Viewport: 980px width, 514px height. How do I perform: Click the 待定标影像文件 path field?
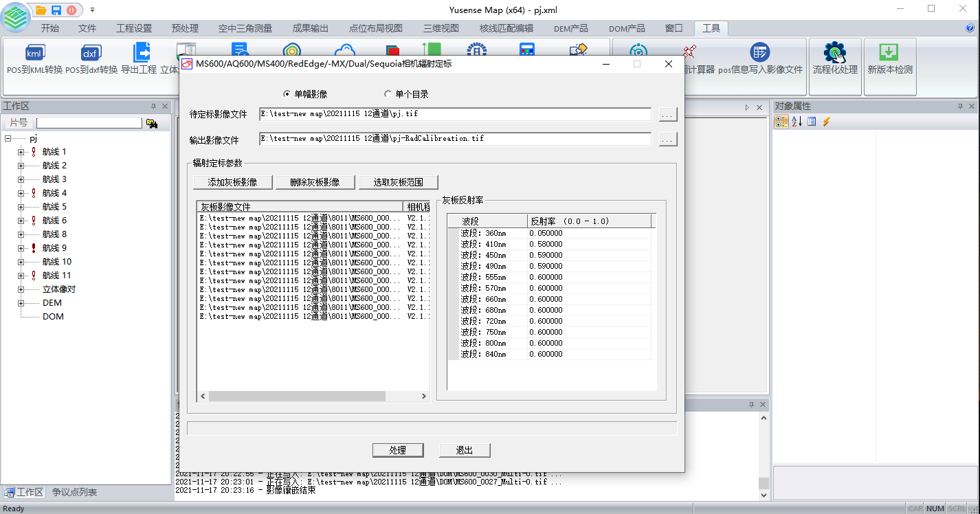[455, 114]
